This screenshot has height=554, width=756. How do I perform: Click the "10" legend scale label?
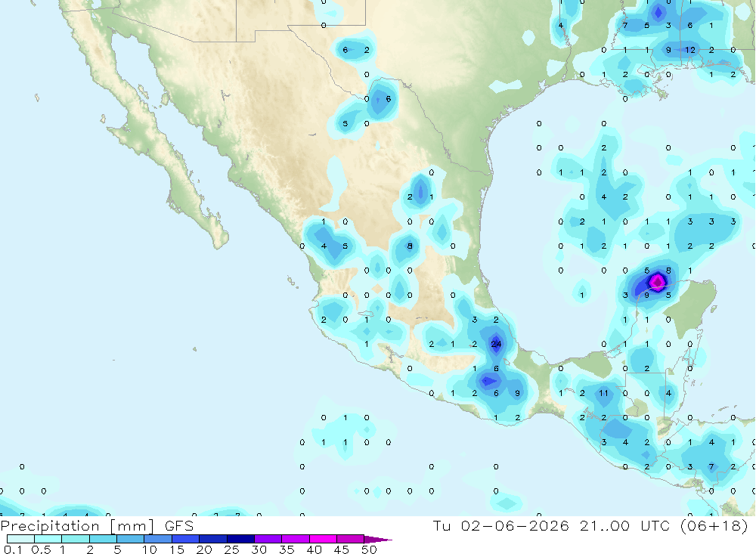(150, 549)
